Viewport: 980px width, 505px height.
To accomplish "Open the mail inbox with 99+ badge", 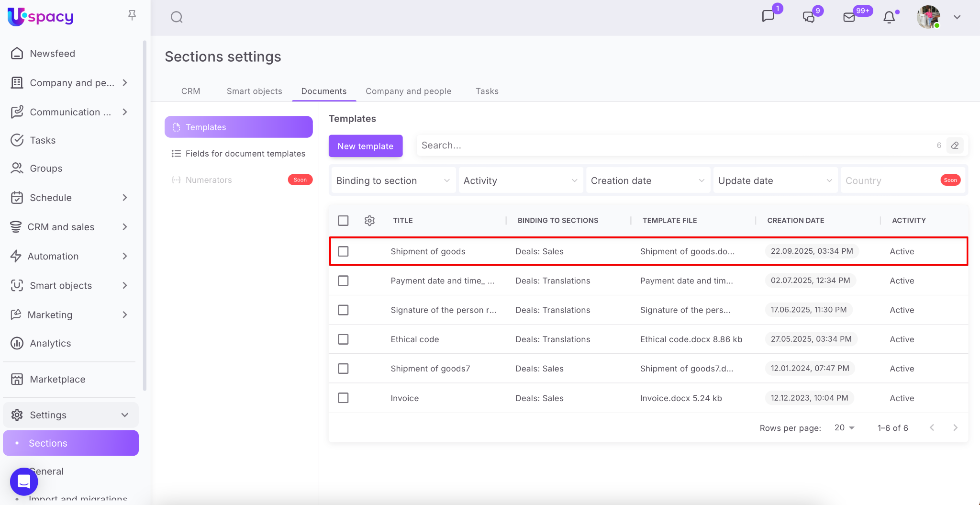I will [x=849, y=17].
